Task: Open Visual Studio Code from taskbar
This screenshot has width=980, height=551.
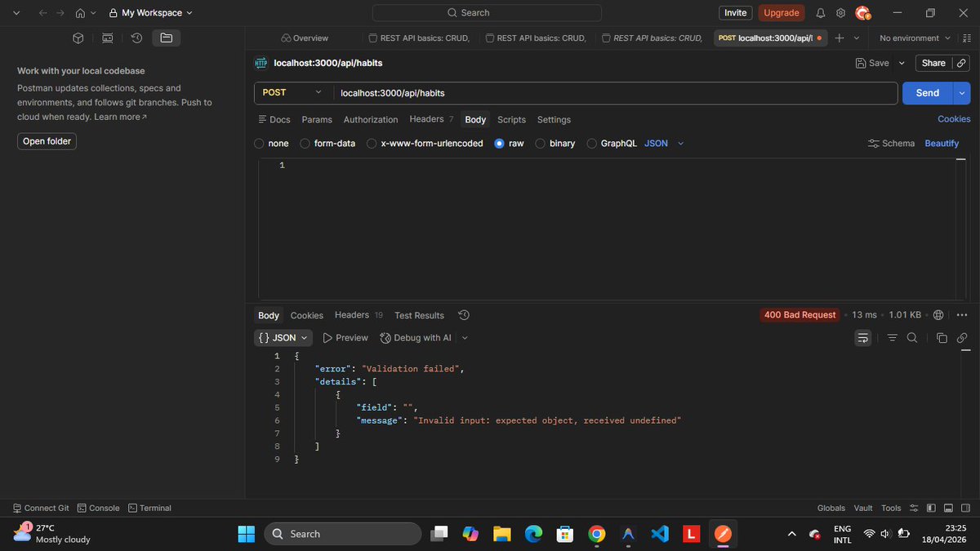Action: tap(660, 534)
